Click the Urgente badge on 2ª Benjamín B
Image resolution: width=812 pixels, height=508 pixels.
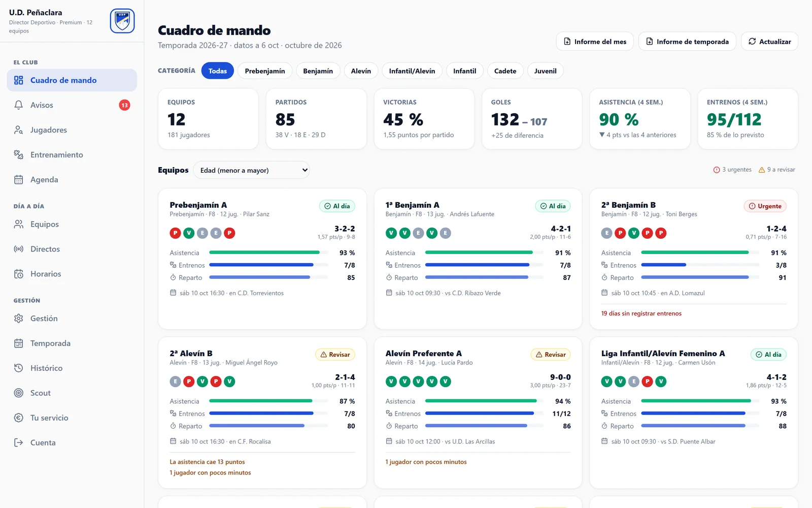coord(765,206)
